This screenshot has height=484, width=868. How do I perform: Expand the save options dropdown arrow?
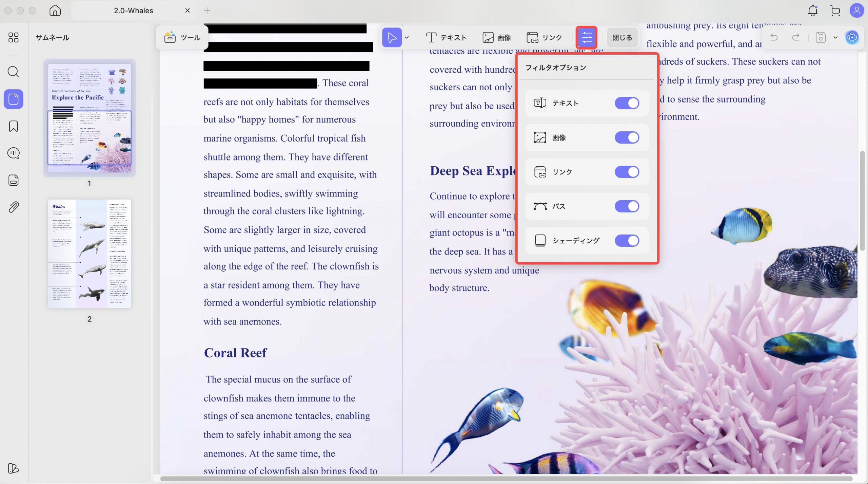coord(835,37)
